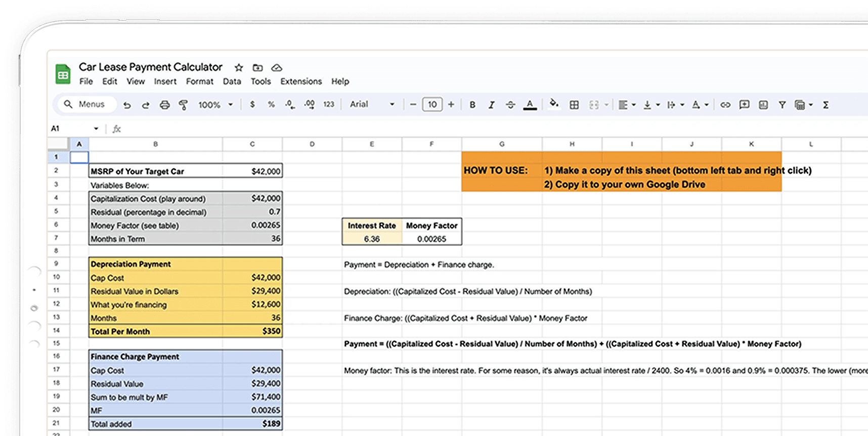Screen dimensions: 868x436
Task: Select cell with MSRP value $42,000
Action: coord(252,171)
